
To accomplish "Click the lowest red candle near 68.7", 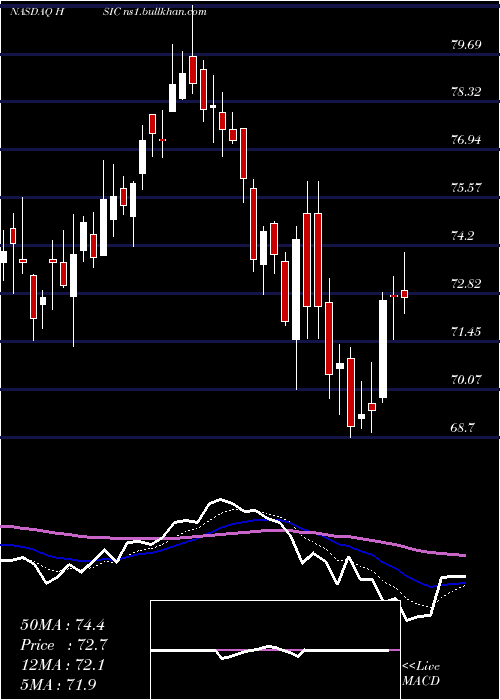I will [x=351, y=392].
